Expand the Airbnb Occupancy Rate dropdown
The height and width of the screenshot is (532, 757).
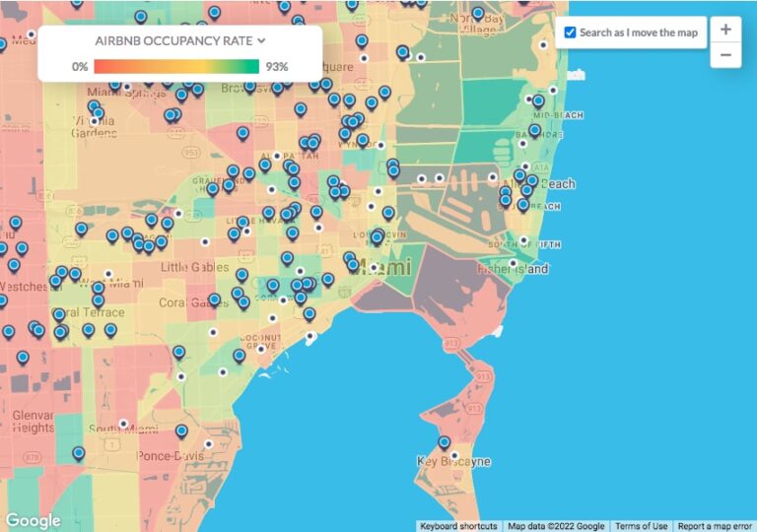click(179, 40)
